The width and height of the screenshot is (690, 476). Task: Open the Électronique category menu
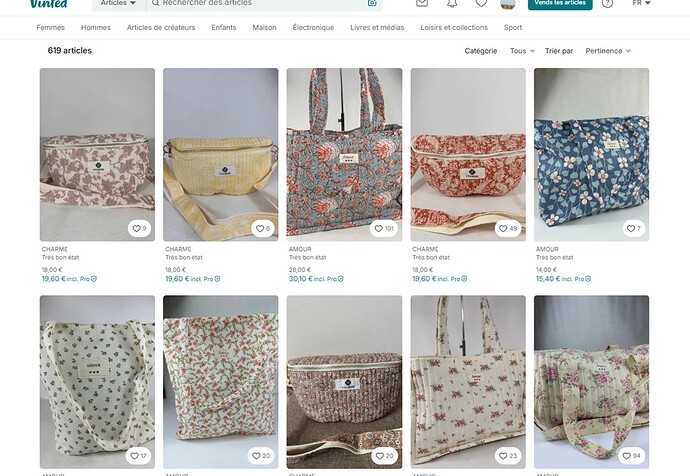tap(313, 27)
